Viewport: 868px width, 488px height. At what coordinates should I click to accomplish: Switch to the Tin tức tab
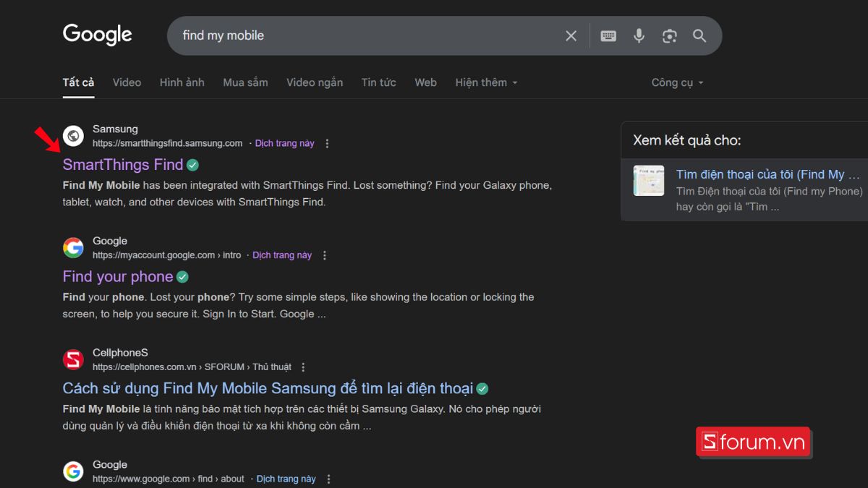(x=379, y=82)
